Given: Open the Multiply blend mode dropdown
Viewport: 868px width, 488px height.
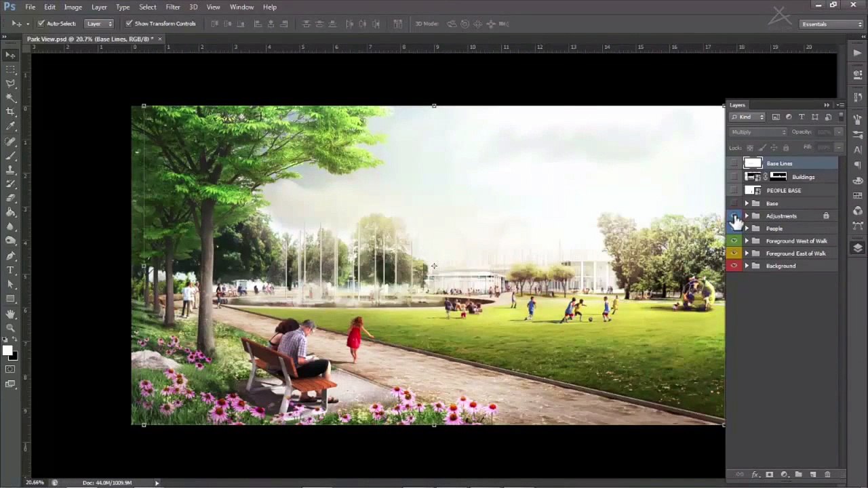Looking at the screenshot, I should (x=758, y=132).
